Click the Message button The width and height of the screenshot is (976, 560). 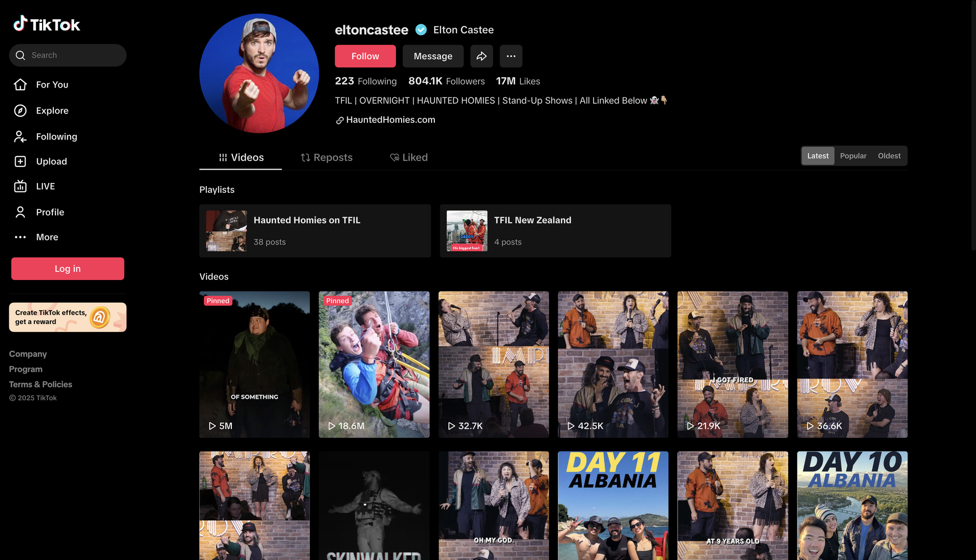pos(433,56)
